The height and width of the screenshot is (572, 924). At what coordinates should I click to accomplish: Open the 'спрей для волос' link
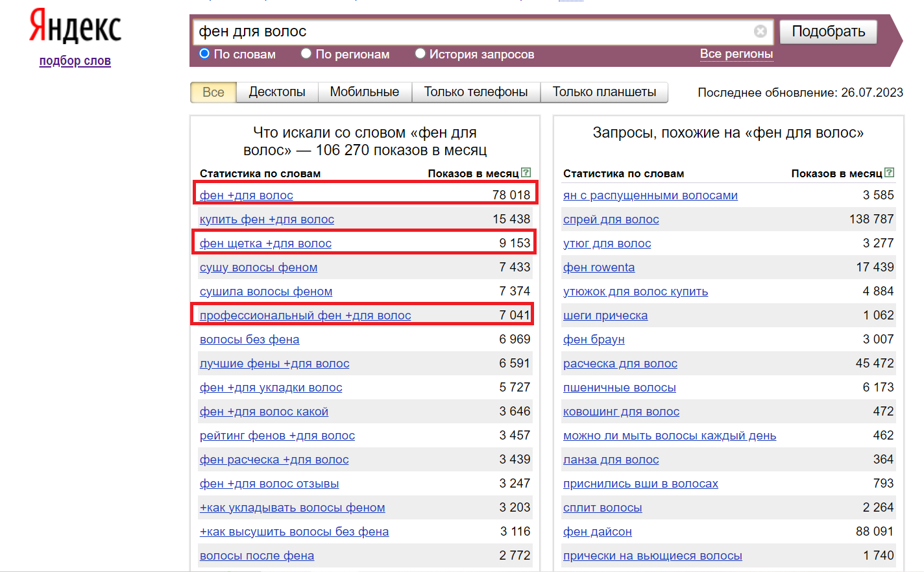(x=611, y=219)
